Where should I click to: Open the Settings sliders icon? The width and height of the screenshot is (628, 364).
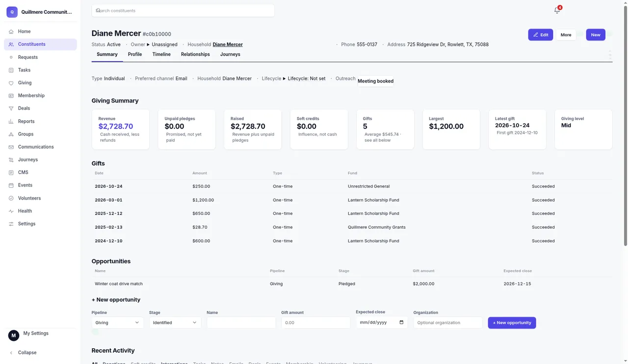[11, 224]
